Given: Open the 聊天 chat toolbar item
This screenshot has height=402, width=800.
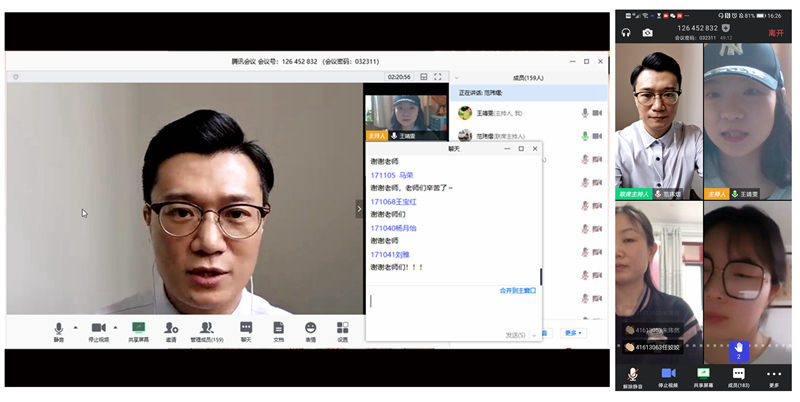Looking at the screenshot, I should (246, 328).
